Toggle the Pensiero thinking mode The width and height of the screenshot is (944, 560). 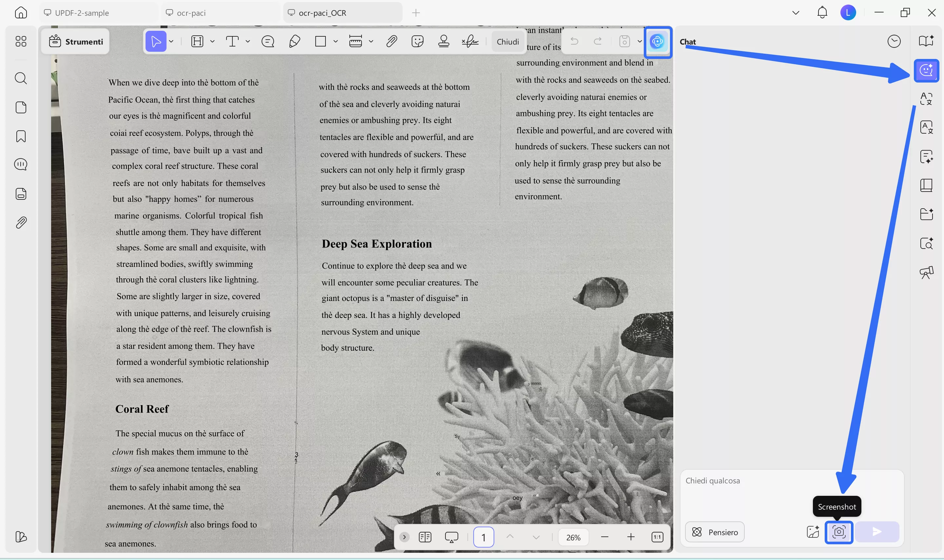[715, 532]
